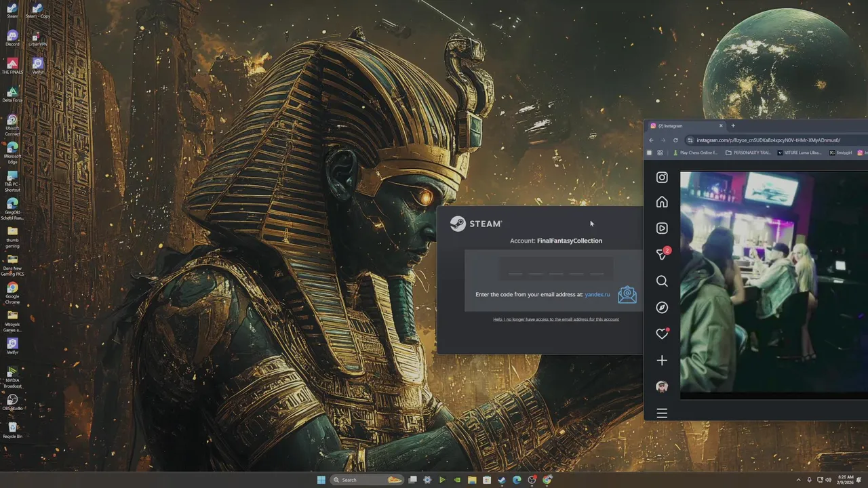The height and width of the screenshot is (488, 868).
Task: Open Instagram Search magnifier icon
Action: pos(662,281)
